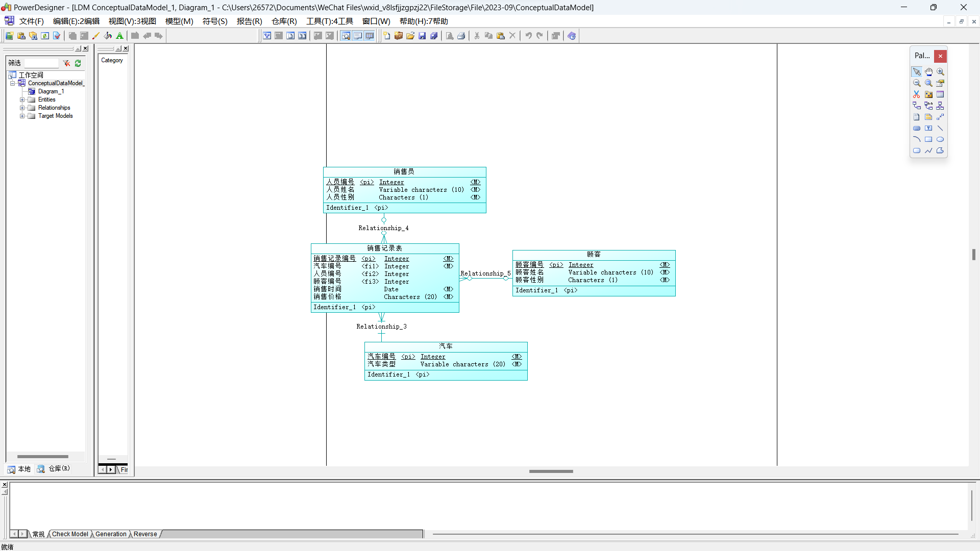Switch to the Check Model output tab
This screenshot has height=551, width=980.
click(70, 534)
